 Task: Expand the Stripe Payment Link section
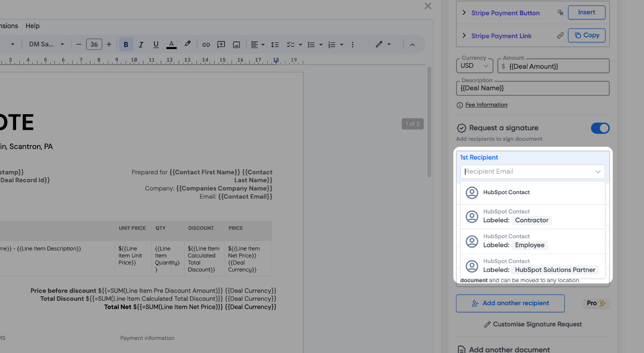464,36
